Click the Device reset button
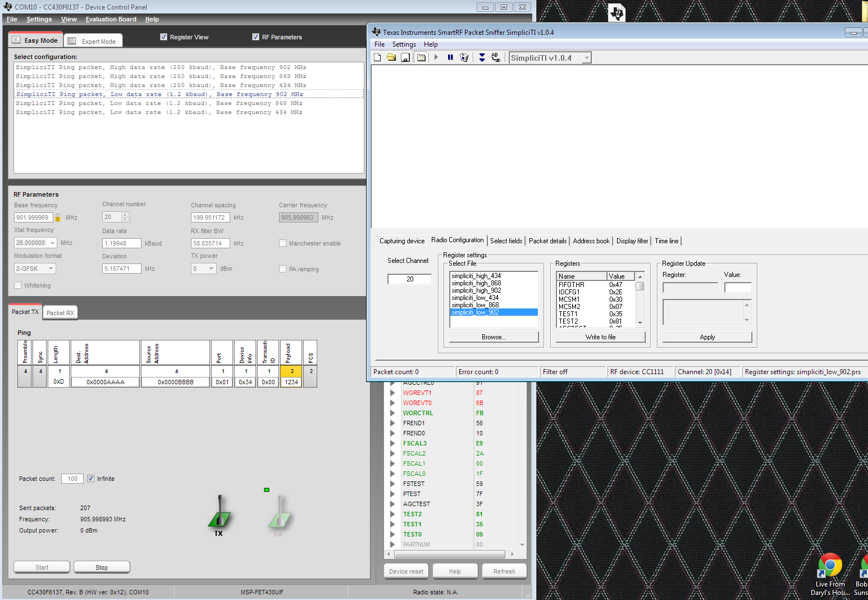 point(406,571)
